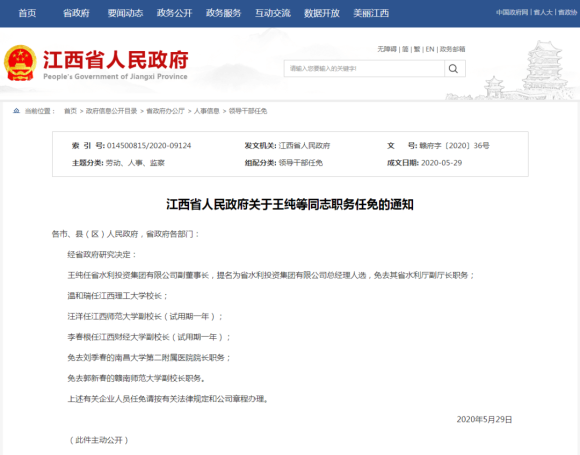
Task: Open the 首页 navigation menu item
Action: 27,13
